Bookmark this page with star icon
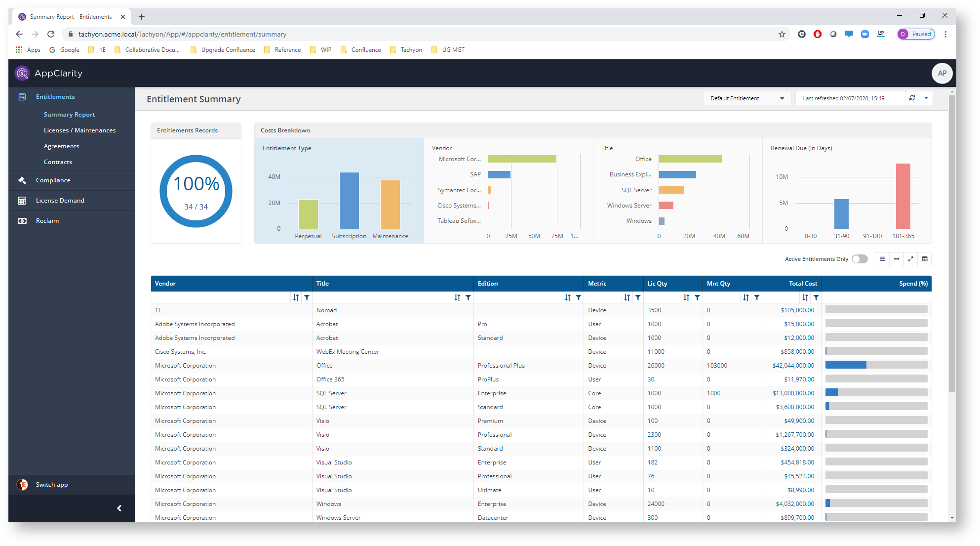Screen dimensions: 980x546 point(782,34)
